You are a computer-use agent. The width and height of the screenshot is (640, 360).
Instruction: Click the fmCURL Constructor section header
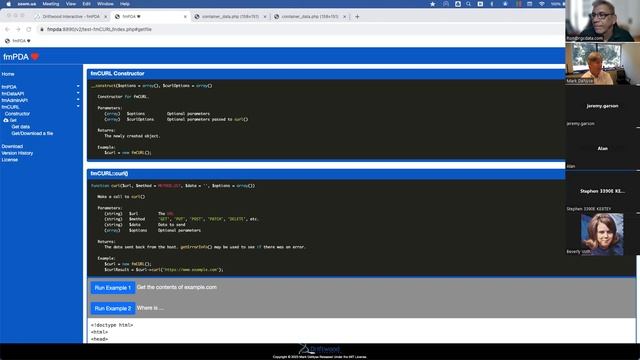point(326,74)
